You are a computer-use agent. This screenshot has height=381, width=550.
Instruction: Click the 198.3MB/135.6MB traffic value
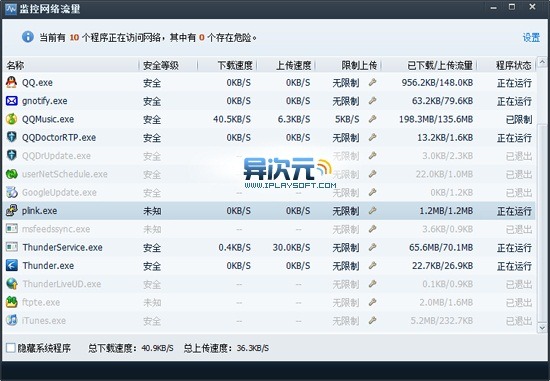[436, 119]
